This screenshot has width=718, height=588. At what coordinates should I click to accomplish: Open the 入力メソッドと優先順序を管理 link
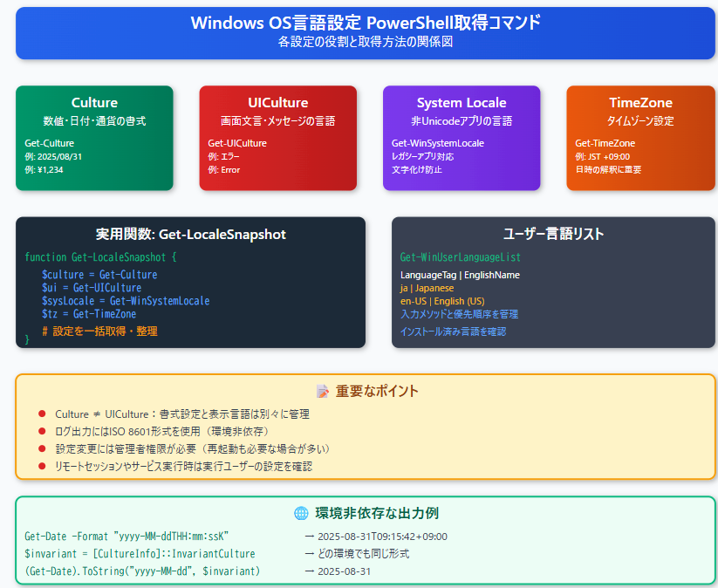[460, 313]
